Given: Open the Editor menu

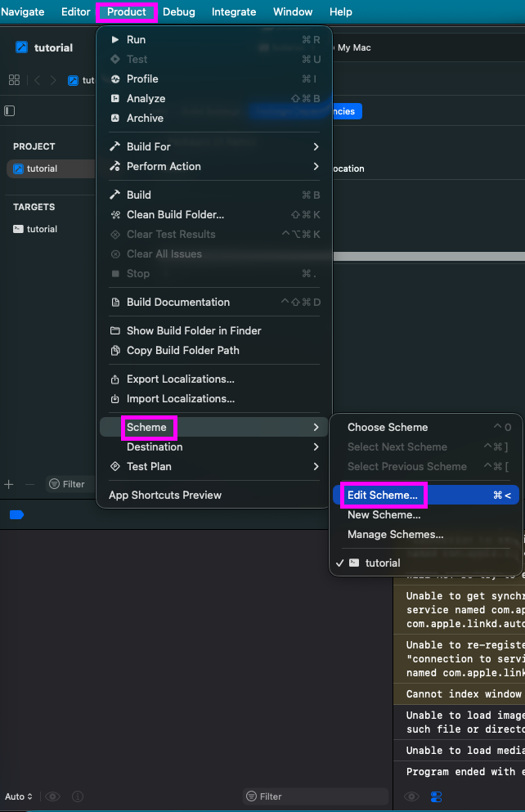Looking at the screenshot, I should 75,12.
